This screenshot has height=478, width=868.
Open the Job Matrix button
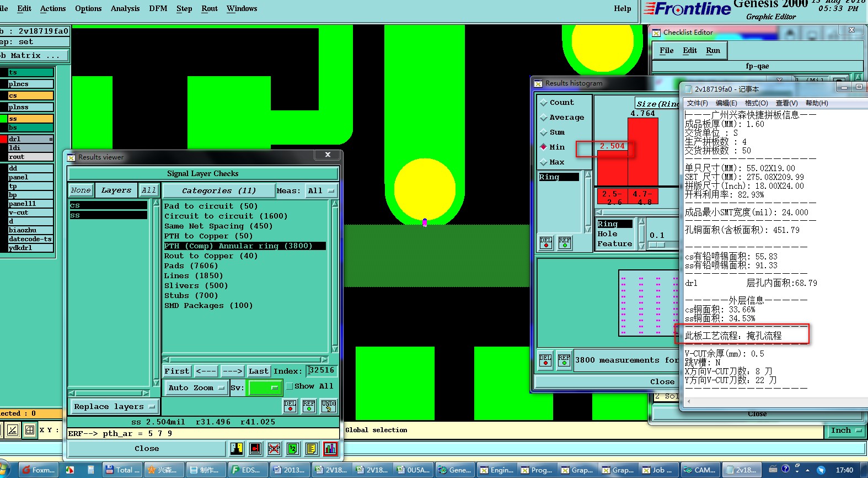coord(34,56)
